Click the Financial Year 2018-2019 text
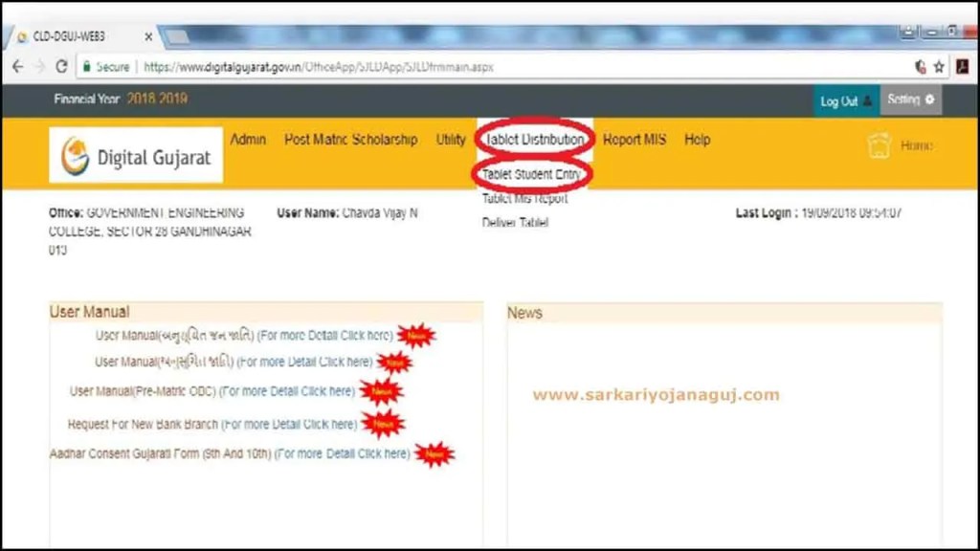The height and width of the screenshot is (551, 980). (x=121, y=99)
